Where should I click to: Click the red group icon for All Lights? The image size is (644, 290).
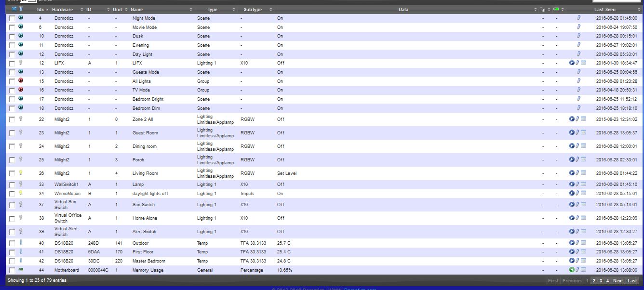coord(21,80)
